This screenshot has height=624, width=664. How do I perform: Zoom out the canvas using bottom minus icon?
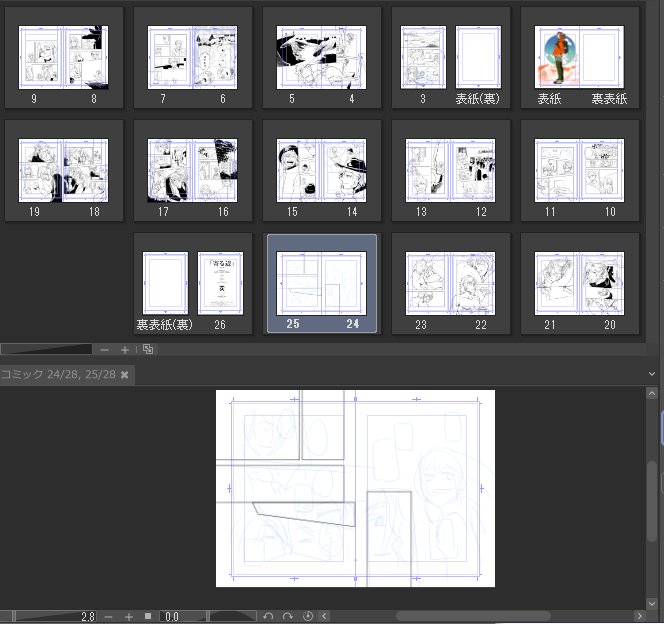[x=108, y=617]
